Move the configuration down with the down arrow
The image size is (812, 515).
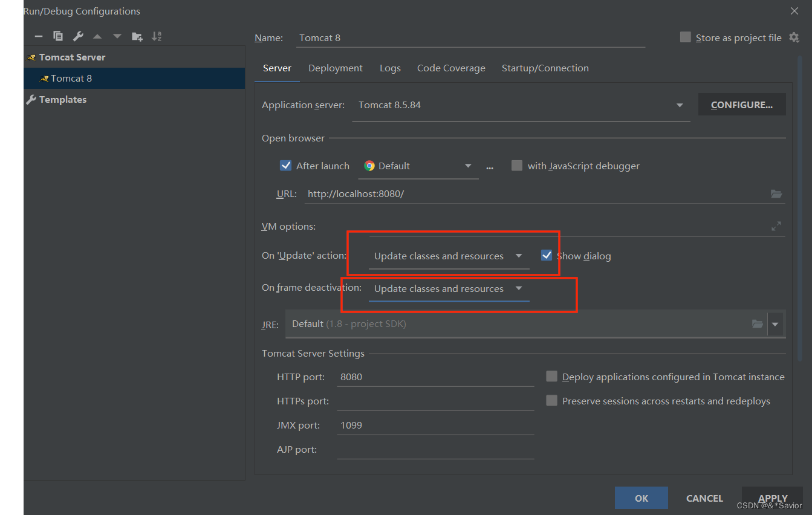pos(117,36)
